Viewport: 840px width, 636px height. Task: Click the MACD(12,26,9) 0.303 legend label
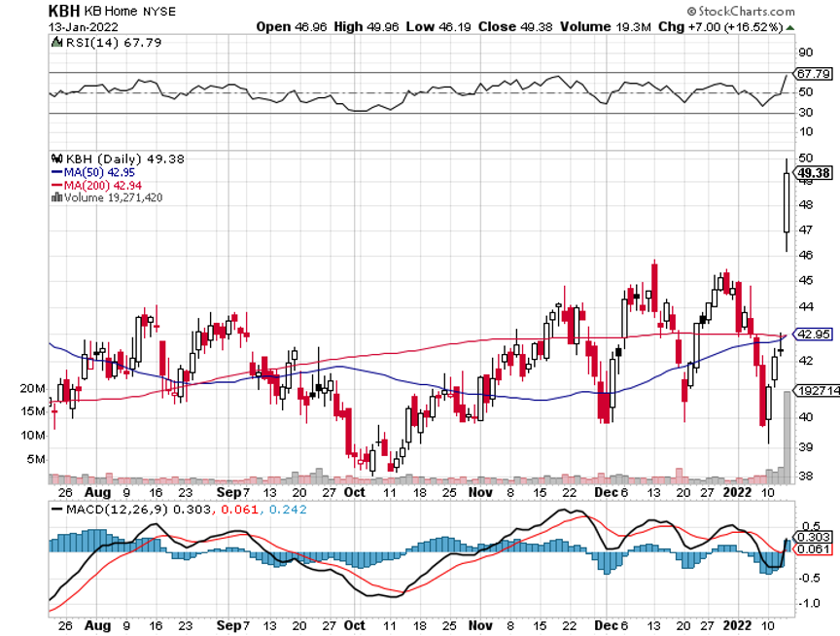click(x=138, y=510)
